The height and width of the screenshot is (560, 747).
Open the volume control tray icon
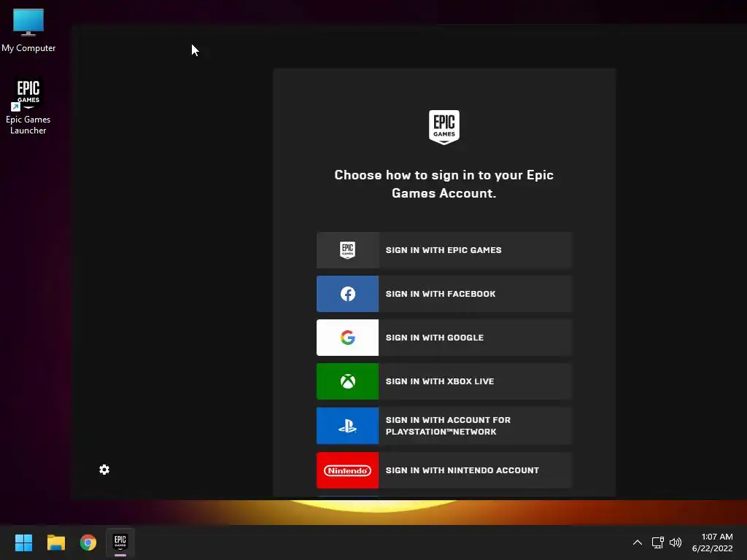click(x=676, y=542)
